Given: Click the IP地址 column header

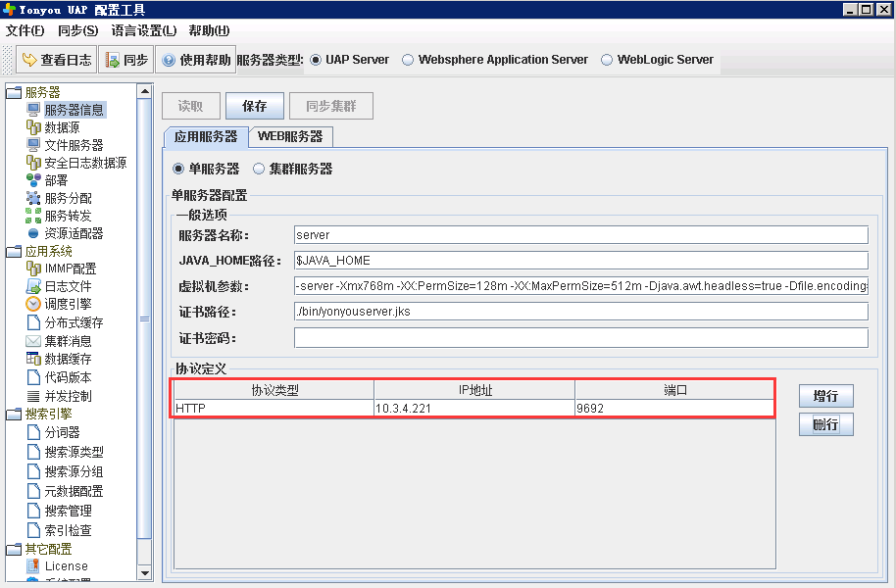Looking at the screenshot, I should coord(474,390).
